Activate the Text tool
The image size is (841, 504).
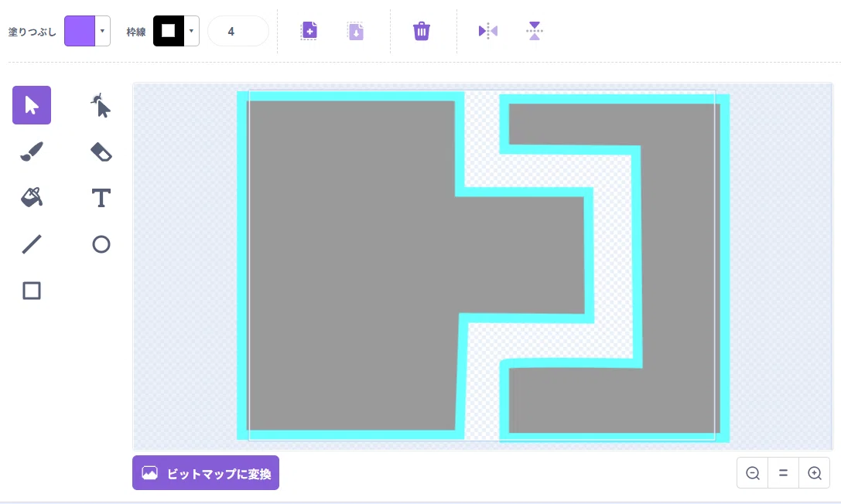pos(101,198)
